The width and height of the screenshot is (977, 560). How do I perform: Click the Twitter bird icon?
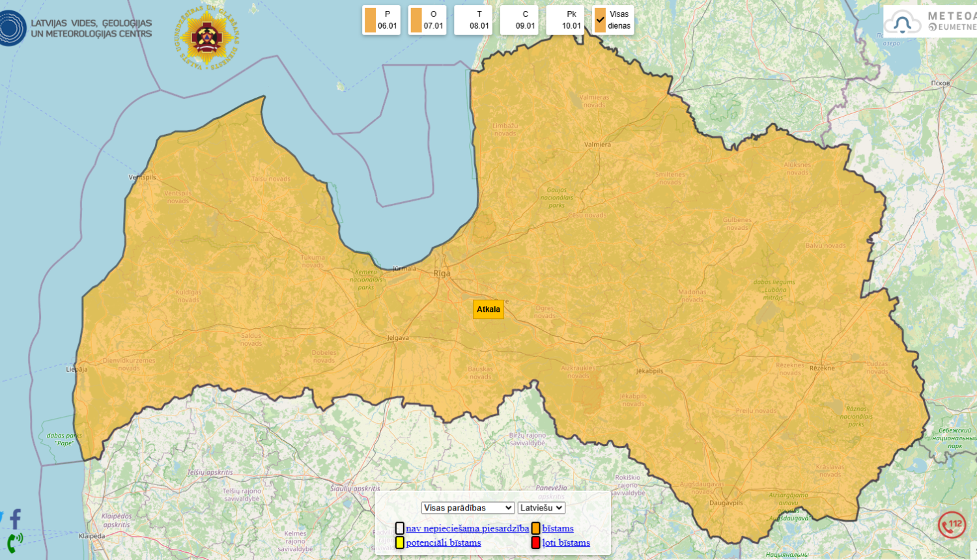pyautogui.click(x=1, y=518)
